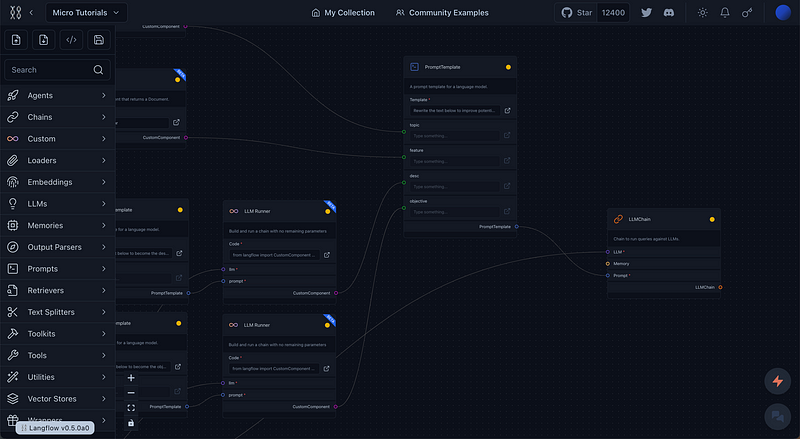The height and width of the screenshot is (439, 800).
Task: Open notifications bell icon
Action: click(725, 13)
